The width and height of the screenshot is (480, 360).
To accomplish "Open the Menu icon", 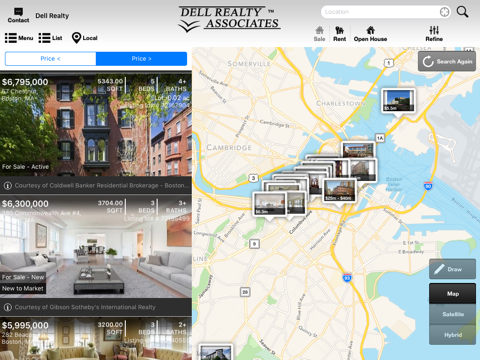I will [x=11, y=38].
